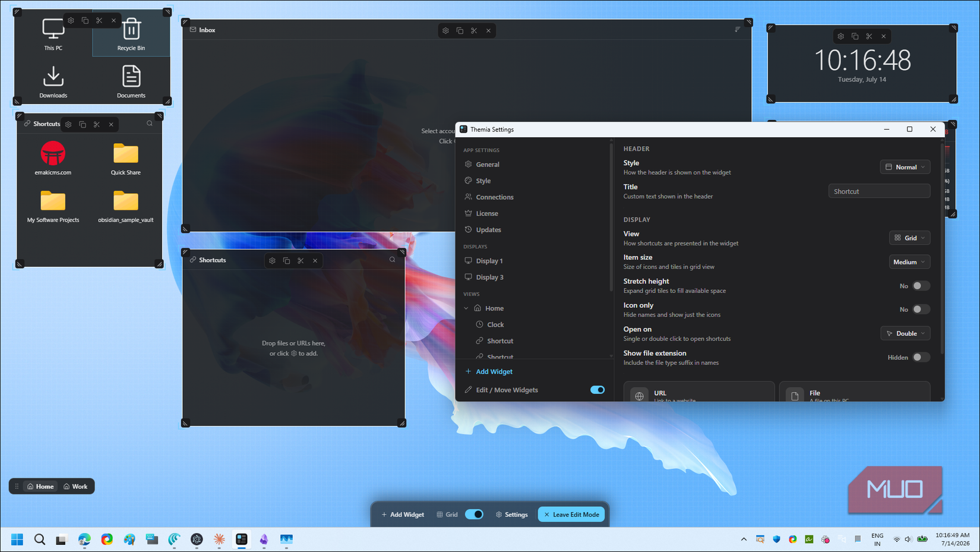Click the search icon in the left Shortcuts widget
The height and width of the screenshot is (552, 980).
[150, 124]
